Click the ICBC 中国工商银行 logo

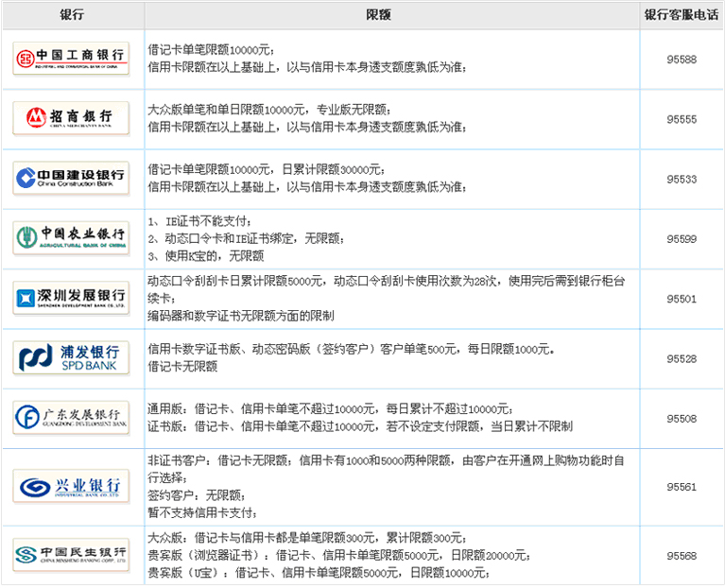pyautogui.click(x=71, y=59)
